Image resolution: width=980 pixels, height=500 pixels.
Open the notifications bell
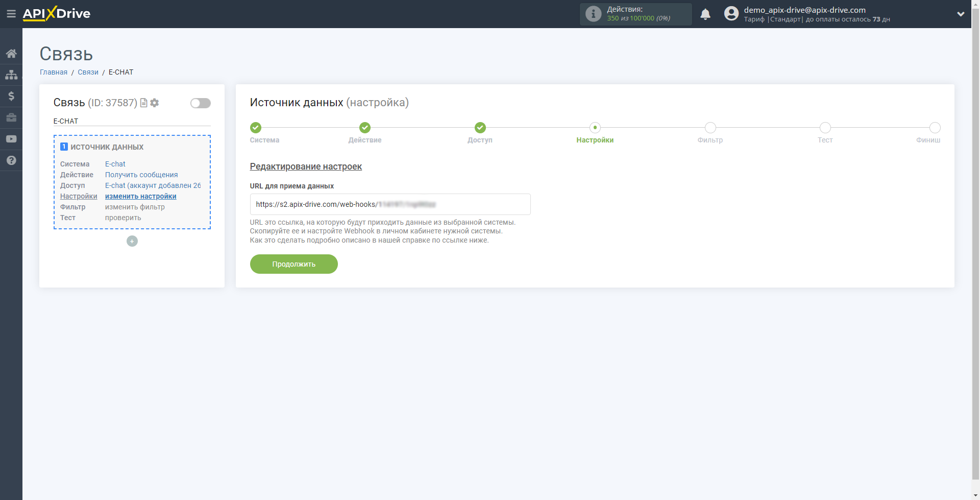[705, 14]
